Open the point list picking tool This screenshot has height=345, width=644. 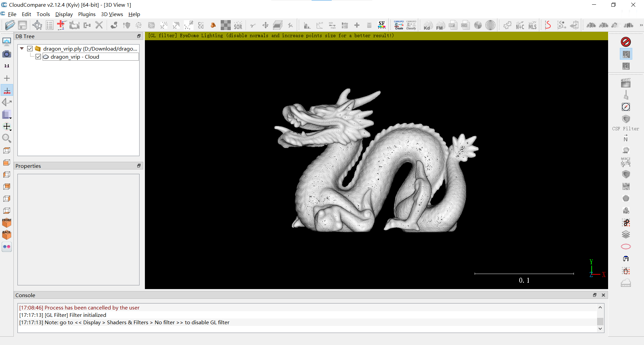49,25
